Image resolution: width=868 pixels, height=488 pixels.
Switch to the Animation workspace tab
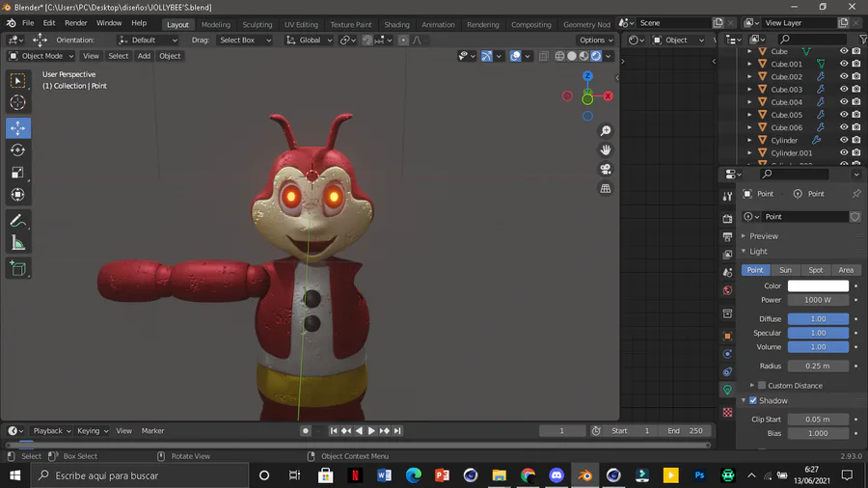(438, 24)
